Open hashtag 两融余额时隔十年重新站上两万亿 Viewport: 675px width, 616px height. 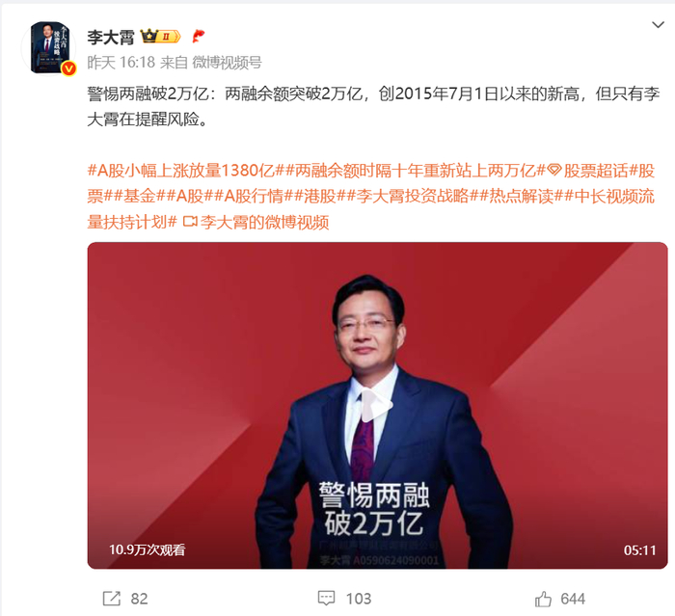(x=414, y=171)
